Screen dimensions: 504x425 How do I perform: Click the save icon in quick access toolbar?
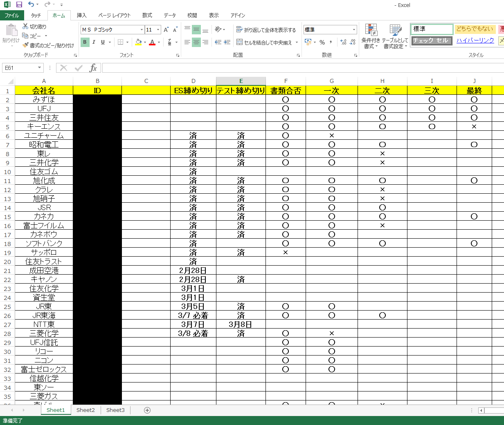19,4
